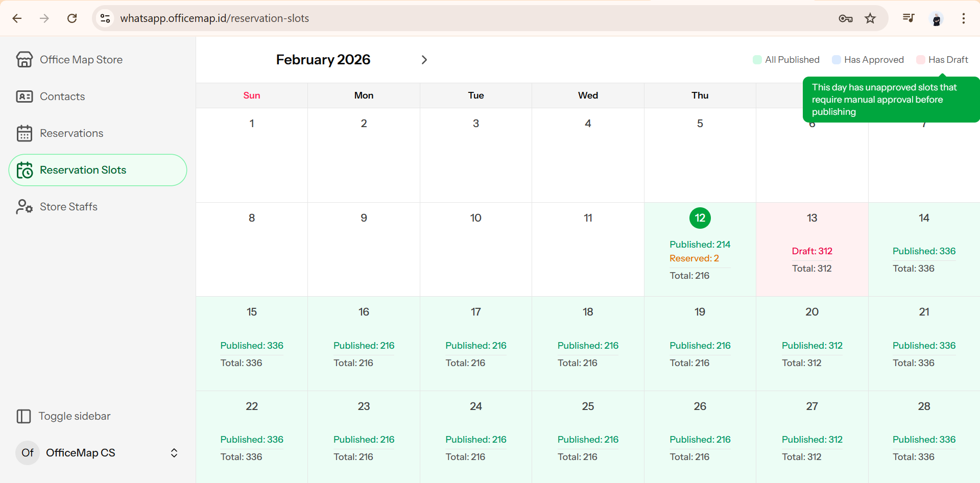Select the Reservations calendar icon
980x483 pixels.
pos(25,133)
